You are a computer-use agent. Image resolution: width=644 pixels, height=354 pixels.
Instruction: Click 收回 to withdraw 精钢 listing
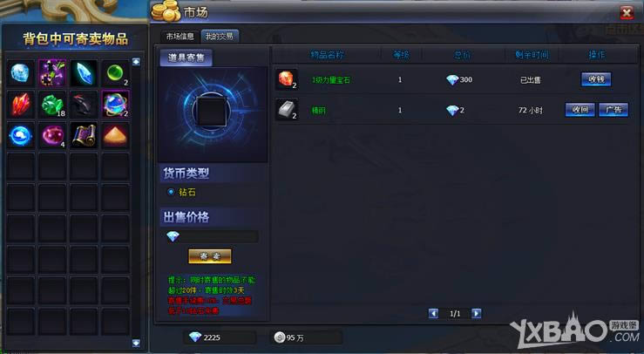coord(580,110)
